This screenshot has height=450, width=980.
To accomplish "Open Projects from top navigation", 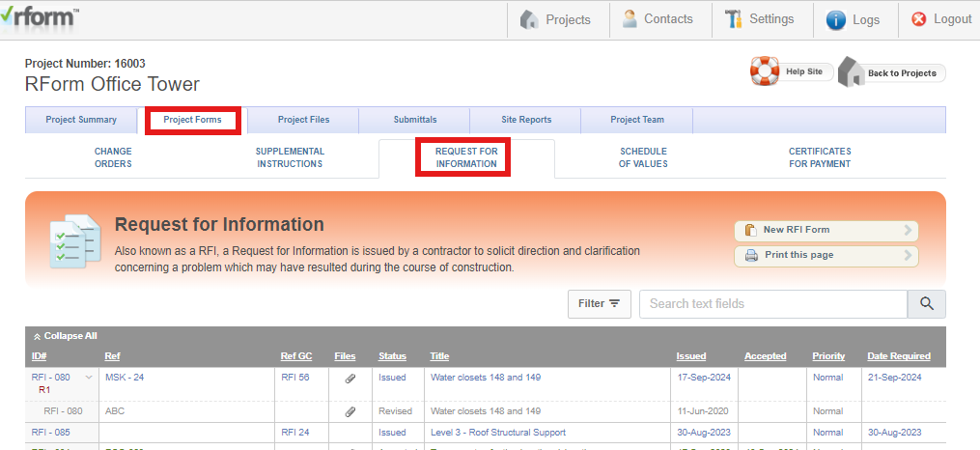I will 555,20.
